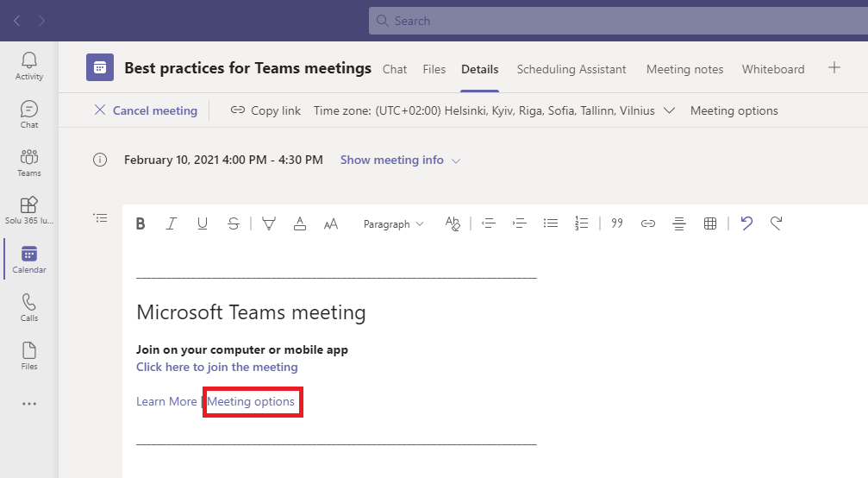Open Files from left sidebar
Viewport: 868px width, 478px height.
(29, 355)
